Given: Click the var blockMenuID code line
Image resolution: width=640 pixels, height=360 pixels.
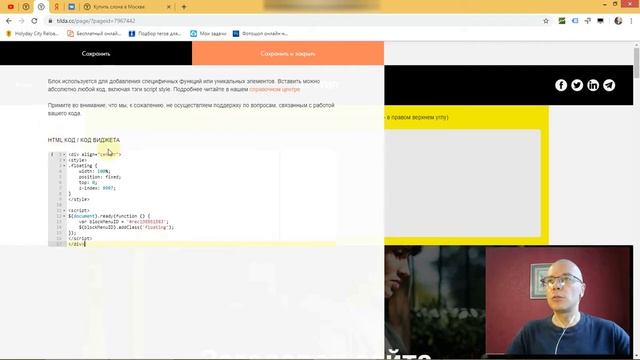Looking at the screenshot, I should [123, 222].
